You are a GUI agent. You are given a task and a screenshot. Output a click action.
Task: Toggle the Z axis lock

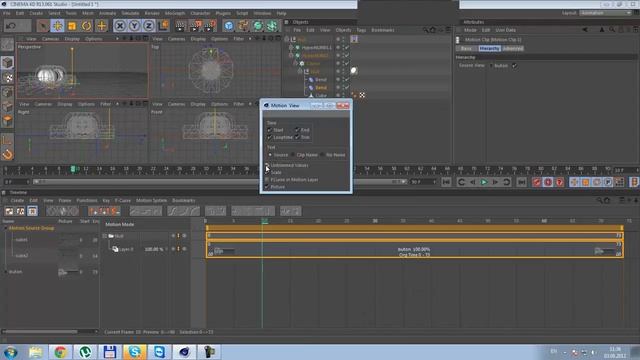tap(149, 26)
